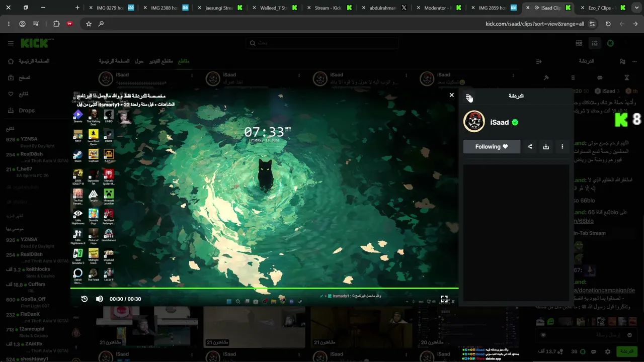Click the browser address bar URL

[534, 24]
